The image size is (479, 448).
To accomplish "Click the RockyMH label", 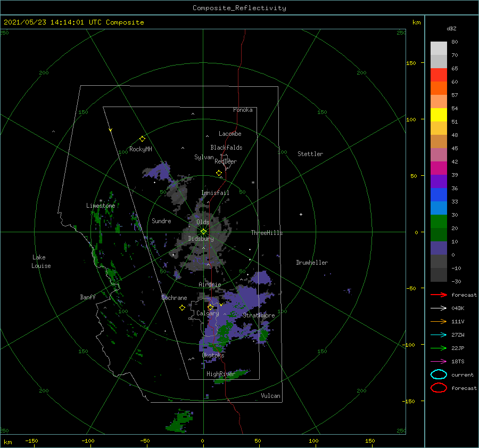I will coord(141,149).
